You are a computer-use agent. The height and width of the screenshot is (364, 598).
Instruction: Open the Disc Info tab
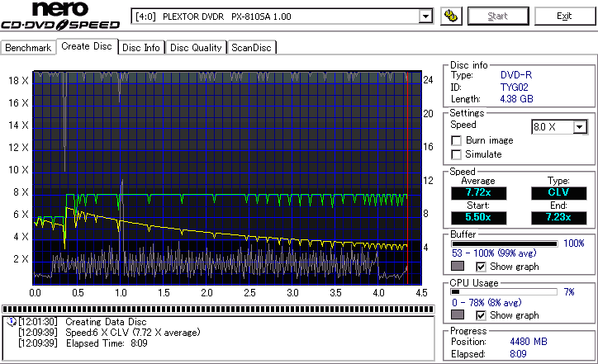(141, 48)
